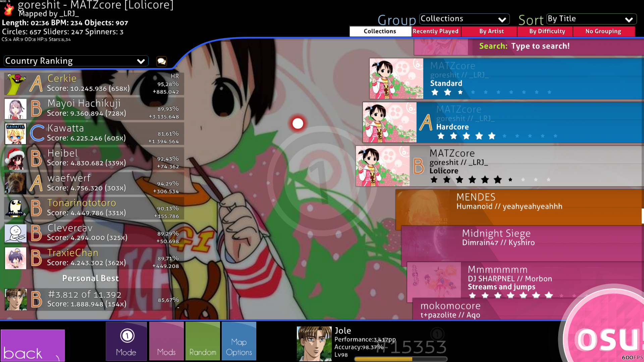Click the back button
The width and height of the screenshot is (644, 362).
pyautogui.click(x=33, y=345)
